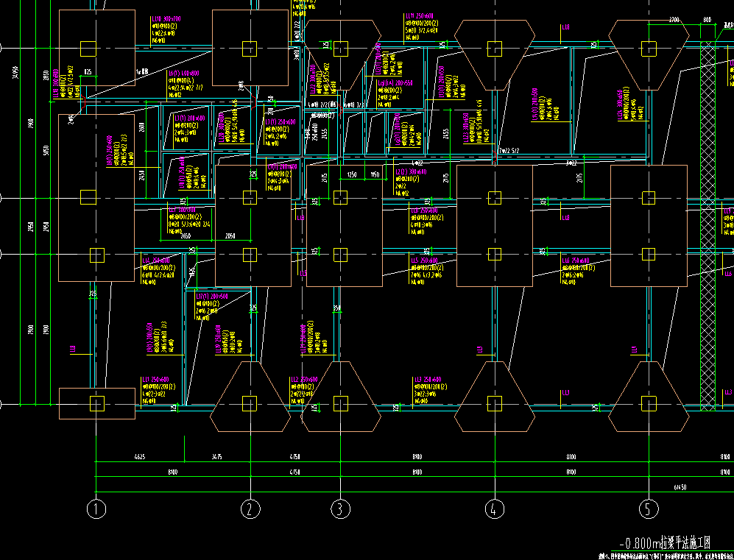This screenshot has height=560, width=734.
Task: Select beam label 'L6(1) 400x800'
Action: pos(183,74)
